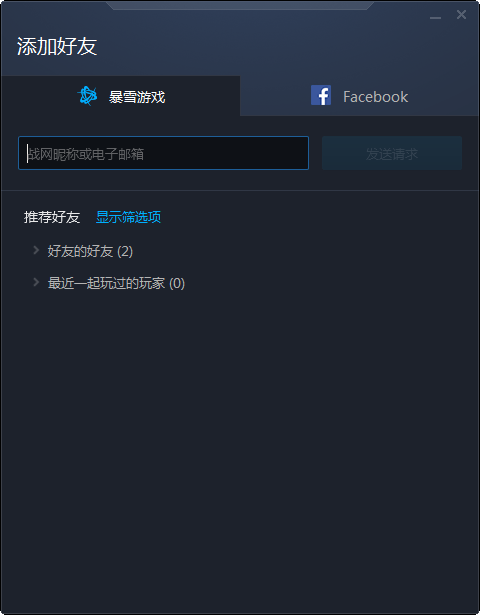Click the (2) count beside 好友的好友
The image size is (480, 615).
pyautogui.click(x=125, y=251)
